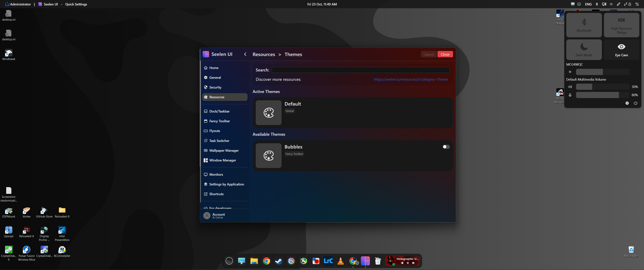Open settings gear in Quick Settings panel
This screenshot has width=644, height=270.
pyautogui.click(x=627, y=103)
